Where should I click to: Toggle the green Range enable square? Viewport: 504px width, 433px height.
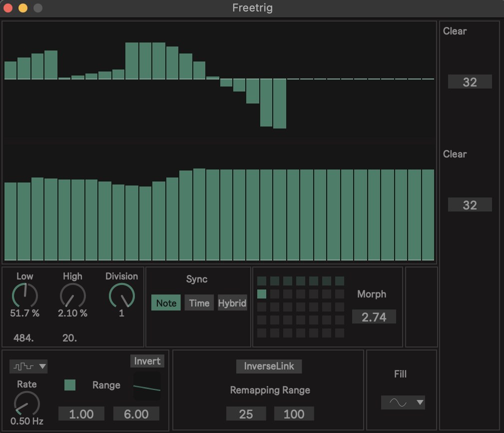(x=70, y=385)
